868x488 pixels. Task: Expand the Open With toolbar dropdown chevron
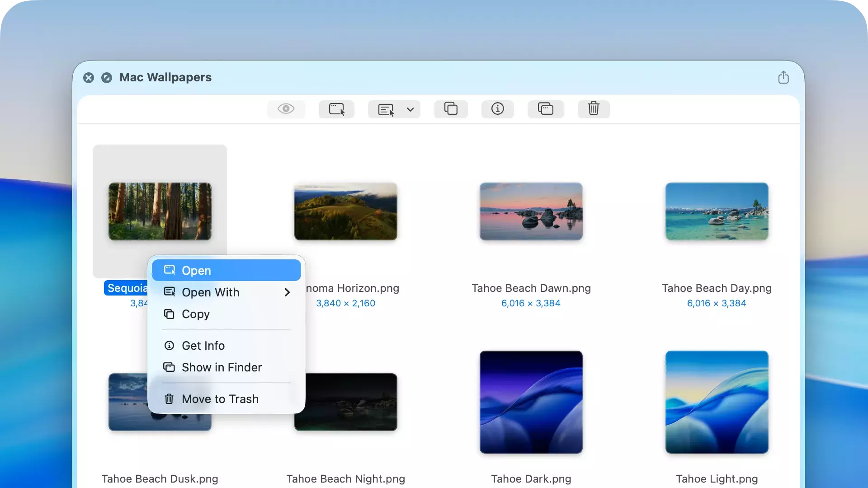[x=410, y=109]
